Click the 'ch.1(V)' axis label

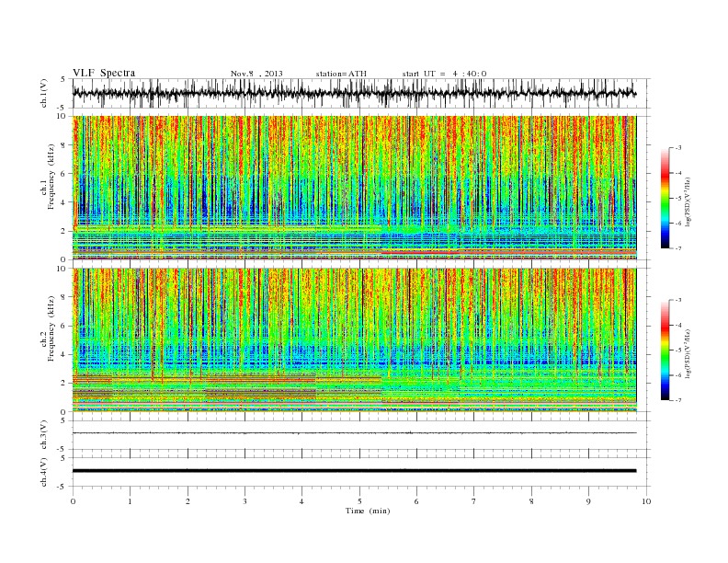[x=44, y=94]
